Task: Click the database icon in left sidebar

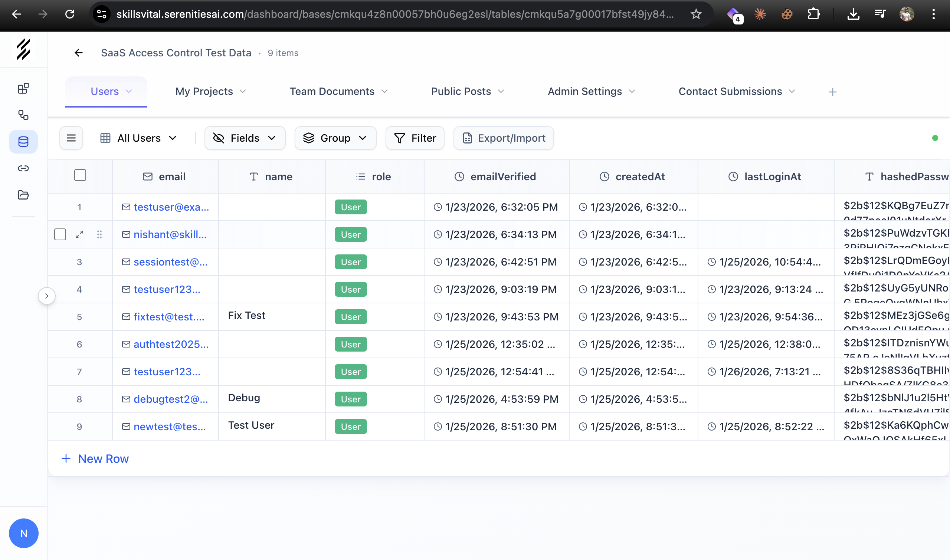Action: 23,142
